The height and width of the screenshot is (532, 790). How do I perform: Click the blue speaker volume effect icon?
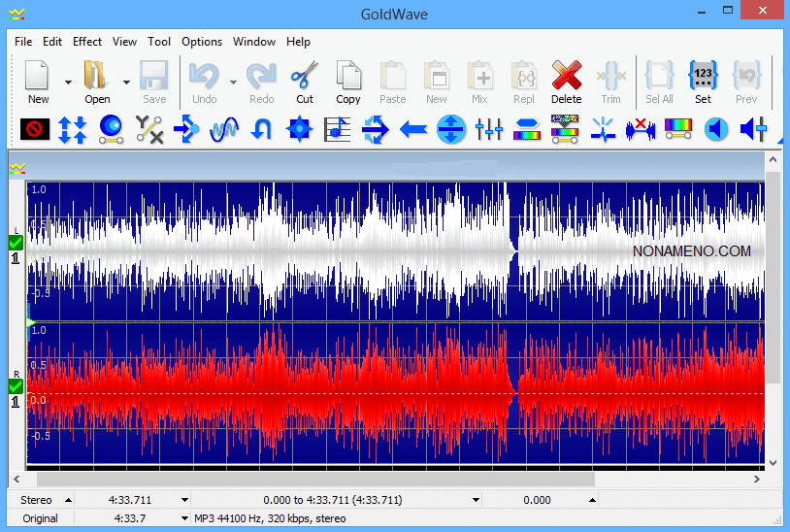[x=716, y=128]
